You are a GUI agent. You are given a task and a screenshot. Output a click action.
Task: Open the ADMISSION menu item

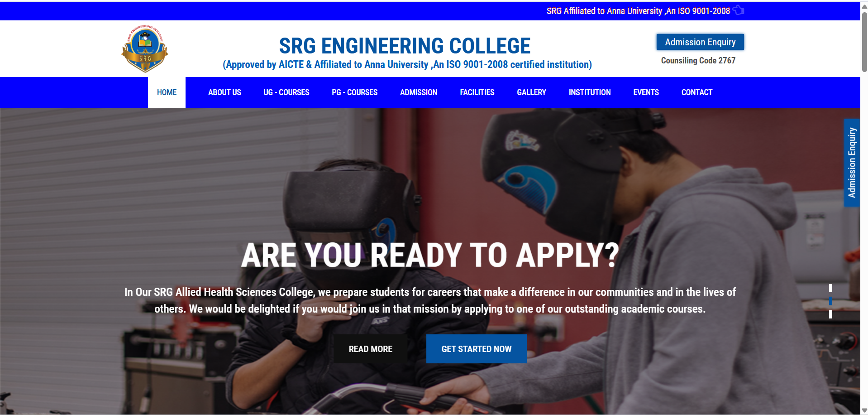(x=419, y=92)
